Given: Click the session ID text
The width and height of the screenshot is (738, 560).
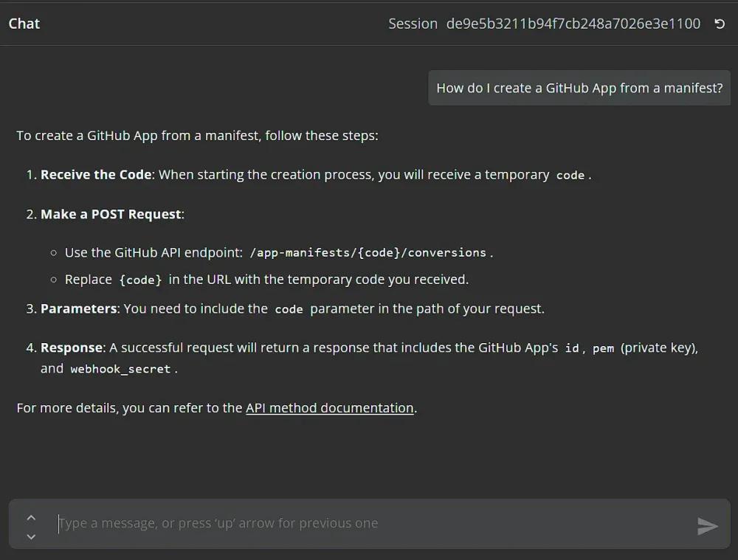Looking at the screenshot, I should pos(573,24).
